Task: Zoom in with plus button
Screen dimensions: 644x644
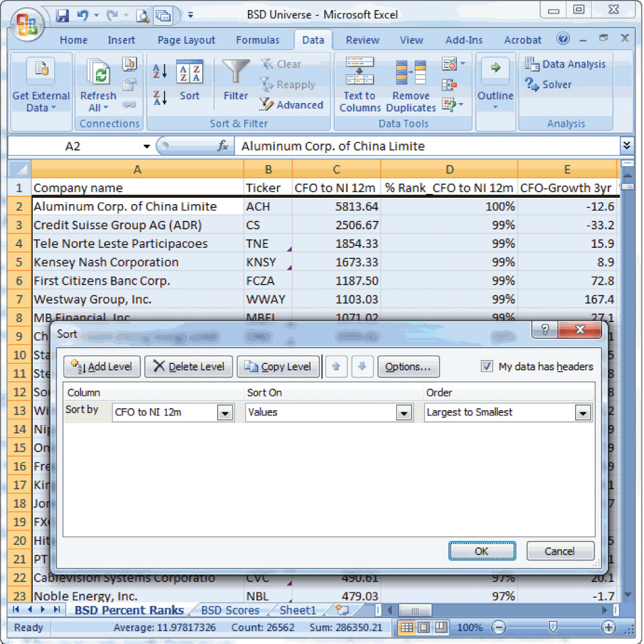Action: pos(609,627)
